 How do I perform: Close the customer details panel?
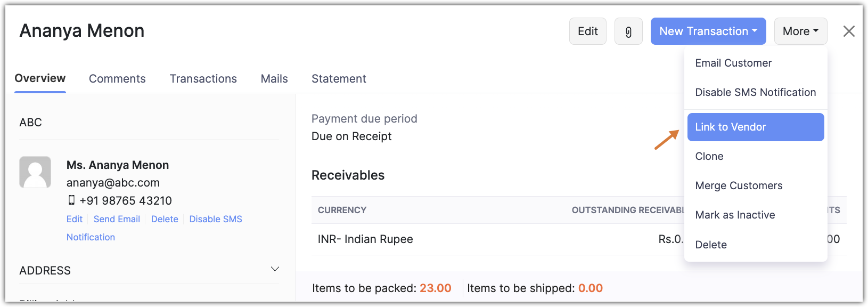[x=849, y=31]
